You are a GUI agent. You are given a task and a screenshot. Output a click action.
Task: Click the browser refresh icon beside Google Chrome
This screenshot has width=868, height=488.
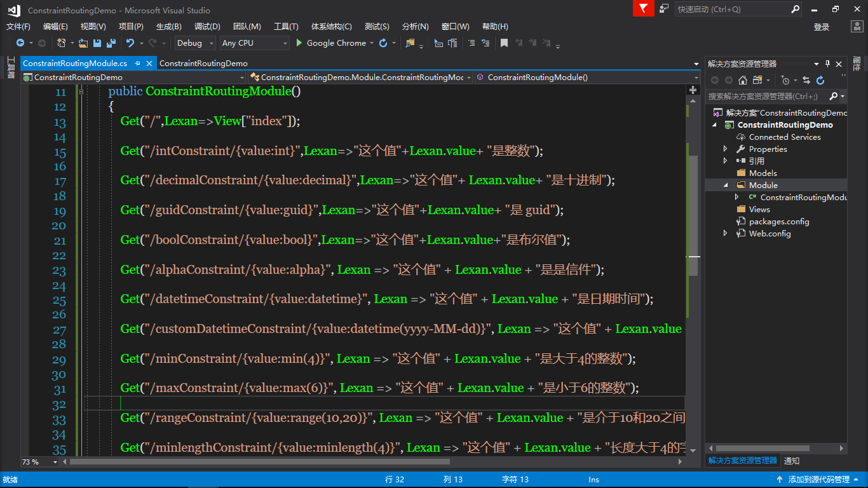[383, 43]
